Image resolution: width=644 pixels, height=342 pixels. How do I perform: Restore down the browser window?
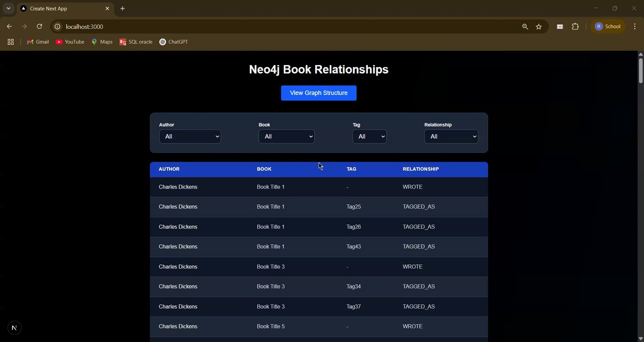615,8
